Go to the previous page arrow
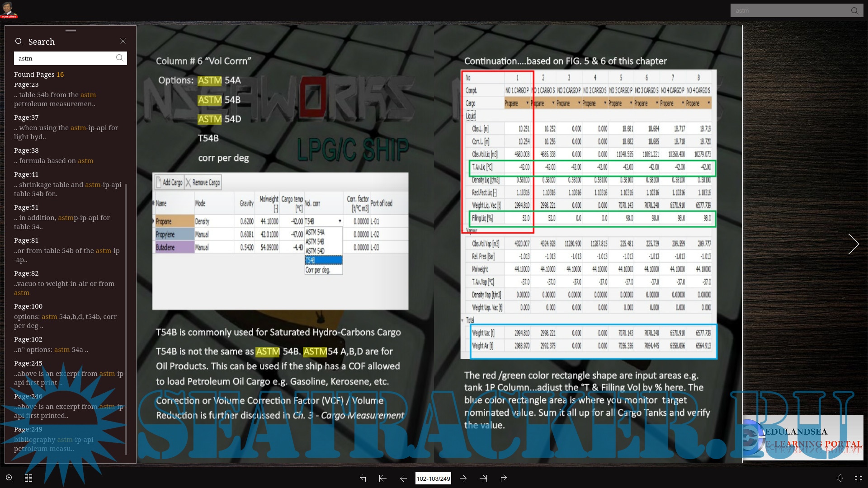This screenshot has height=488, width=868. pos(403,478)
